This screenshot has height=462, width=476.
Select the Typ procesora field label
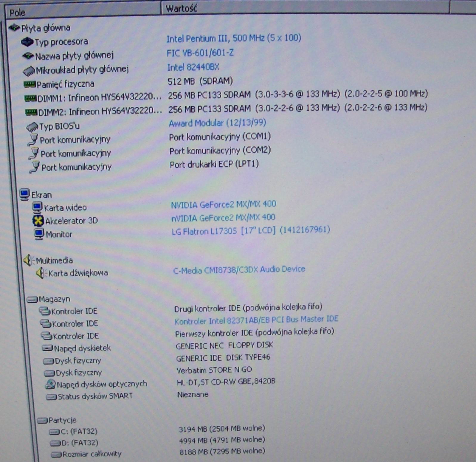click(61, 42)
